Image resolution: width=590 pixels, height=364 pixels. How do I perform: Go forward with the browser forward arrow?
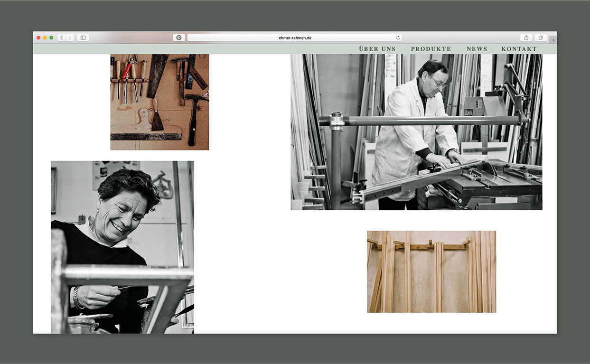70,37
